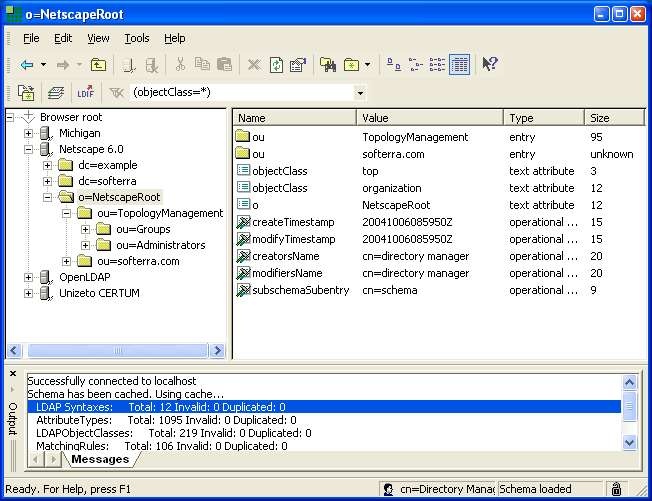Expand the Michigan server node
The image size is (652, 501).
29,133
